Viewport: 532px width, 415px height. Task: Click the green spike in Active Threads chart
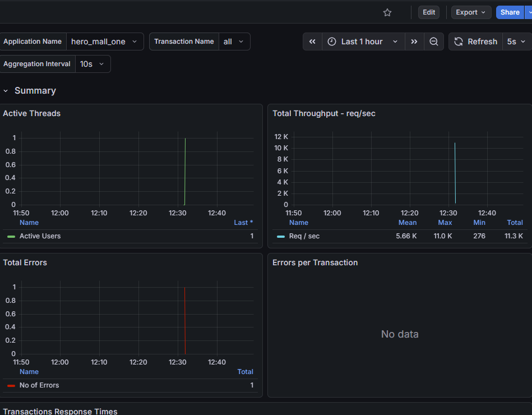coord(185,172)
